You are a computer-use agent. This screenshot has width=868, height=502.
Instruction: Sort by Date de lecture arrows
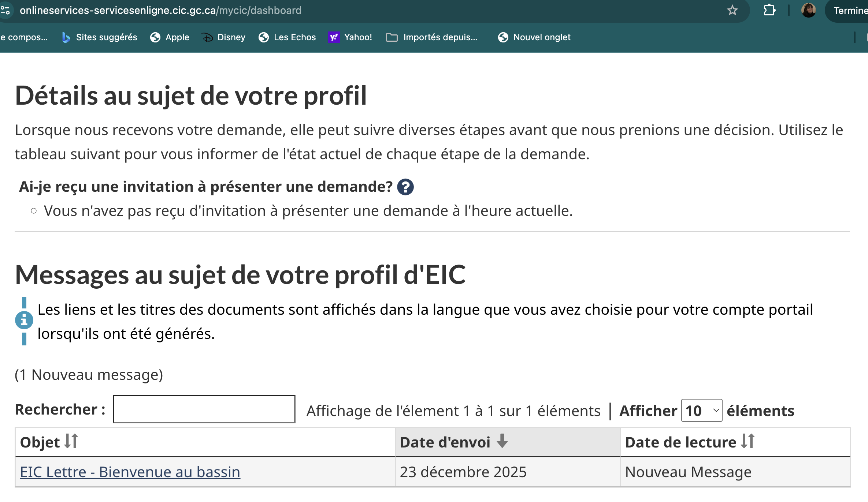(x=748, y=441)
